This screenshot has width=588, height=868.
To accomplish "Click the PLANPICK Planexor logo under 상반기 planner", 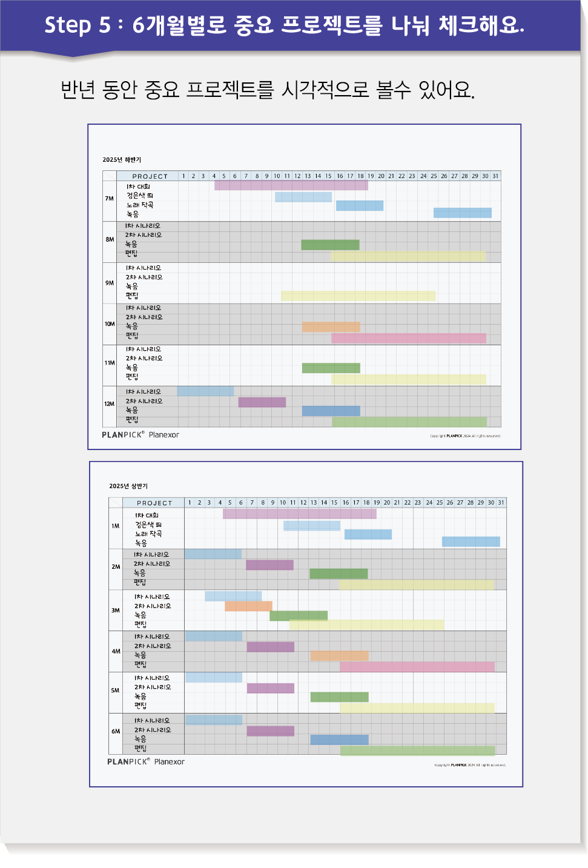I will pos(146,762).
